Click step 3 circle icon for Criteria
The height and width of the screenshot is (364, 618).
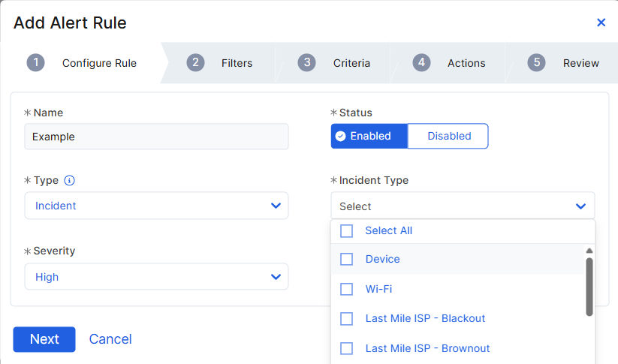(x=306, y=62)
